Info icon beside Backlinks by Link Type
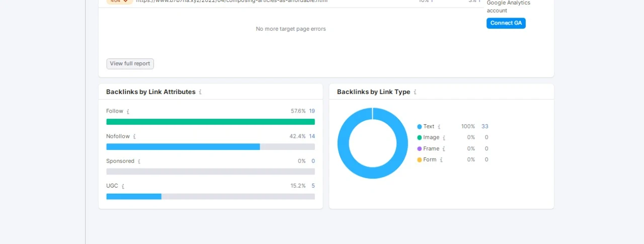Viewport: 644px width, 244px height. pyautogui.click(x=415, y=92)
